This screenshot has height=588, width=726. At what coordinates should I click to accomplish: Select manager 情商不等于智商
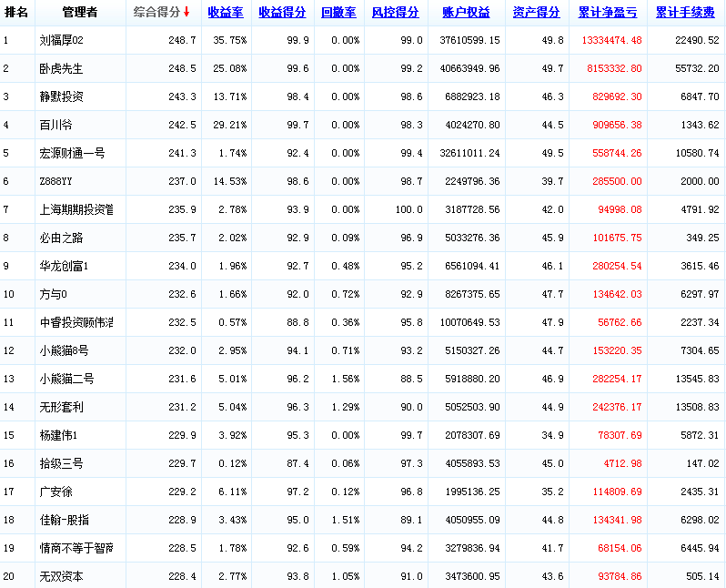pyautogui.click(x=76, y=548)
